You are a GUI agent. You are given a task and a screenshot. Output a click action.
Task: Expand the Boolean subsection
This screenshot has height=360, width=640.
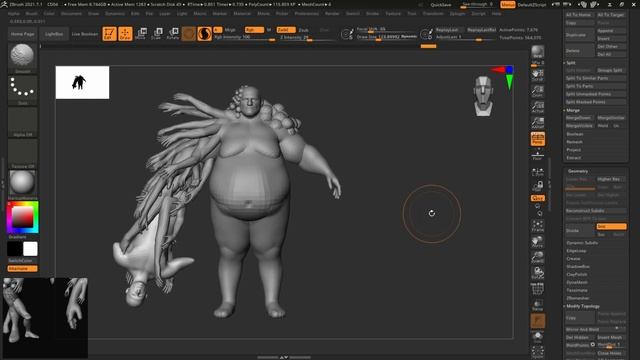pos(575,134)
